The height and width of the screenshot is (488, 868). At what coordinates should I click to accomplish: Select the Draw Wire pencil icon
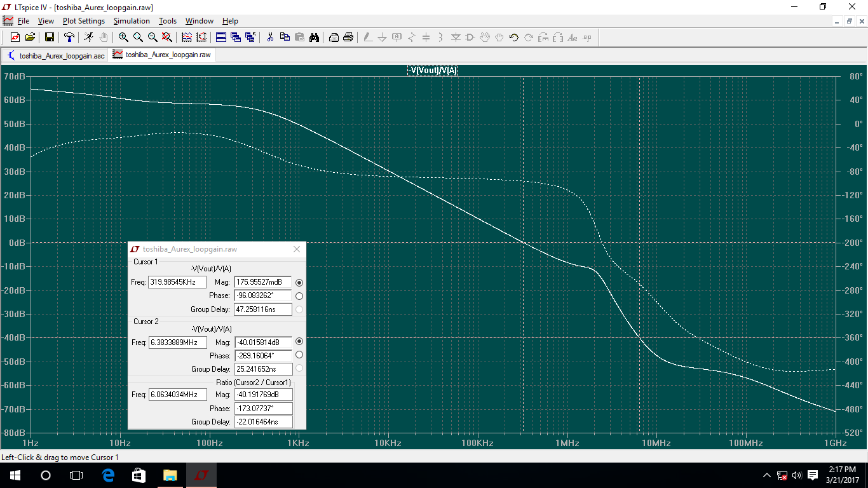(x=368, y=37)
